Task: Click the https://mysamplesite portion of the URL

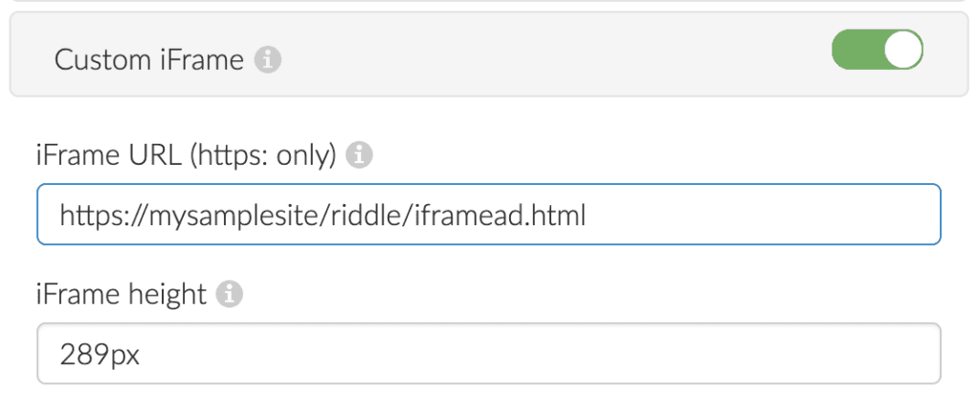Action: (207, 217)
